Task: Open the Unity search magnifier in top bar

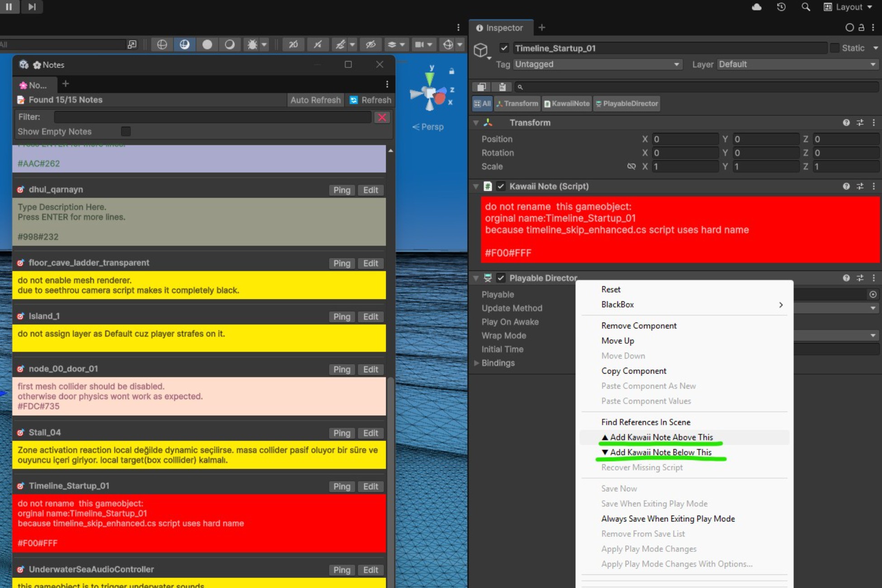Action: tap(806, 7)
